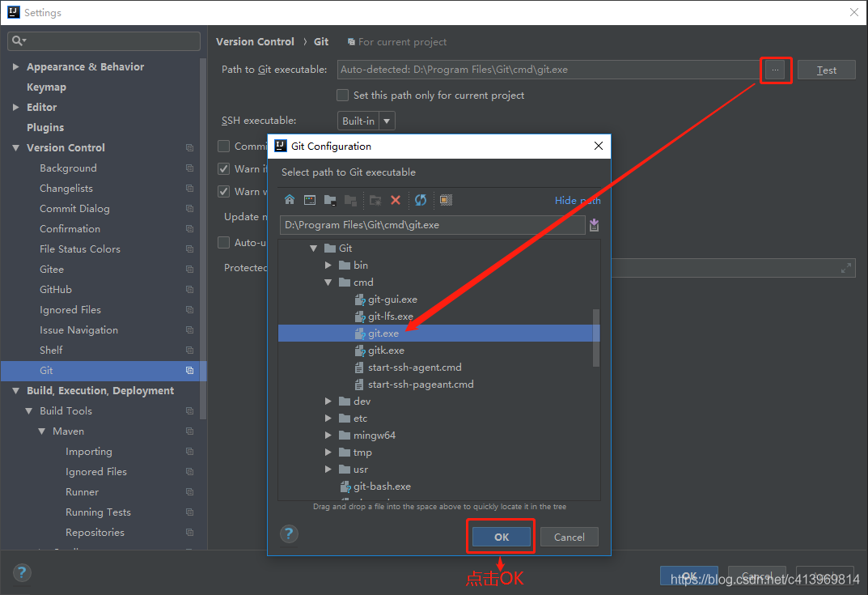
Task: Collapse the Maven node
Action: pos(41,431)
